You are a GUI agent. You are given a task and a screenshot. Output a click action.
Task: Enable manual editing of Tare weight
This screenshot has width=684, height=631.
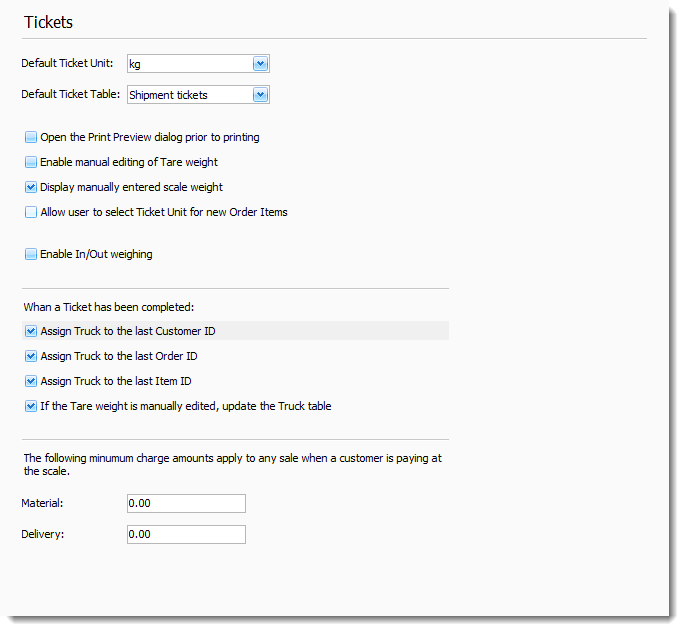(31, 162)
